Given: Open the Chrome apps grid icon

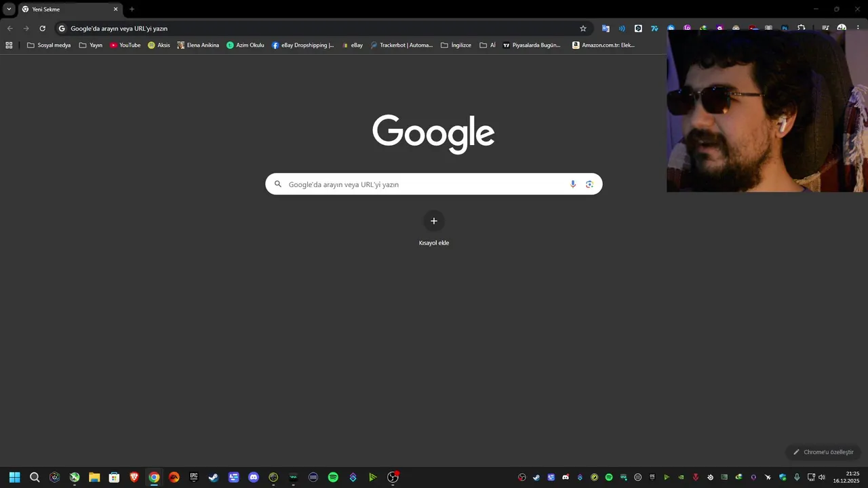Looking at the screenshot, I should coord(9,45).
